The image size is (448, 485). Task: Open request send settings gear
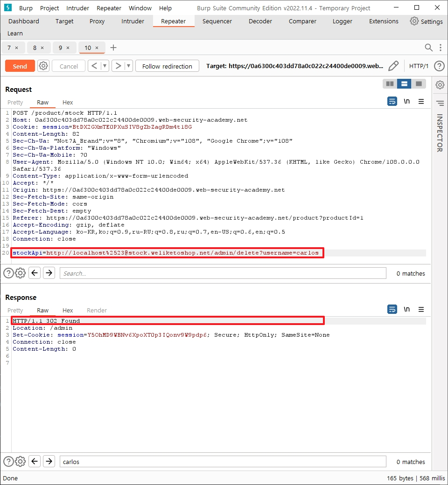[x=43, y=66]
